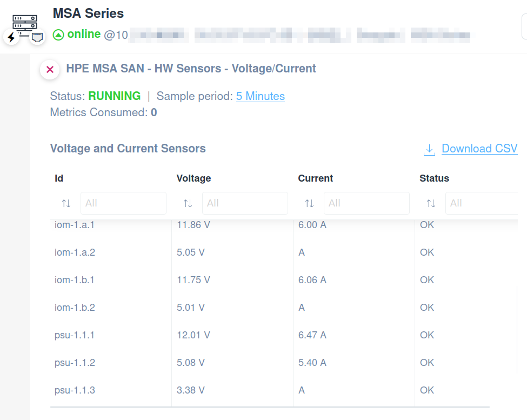
Task: Click the 5.40 A current cell
Action: pos(312,363)
